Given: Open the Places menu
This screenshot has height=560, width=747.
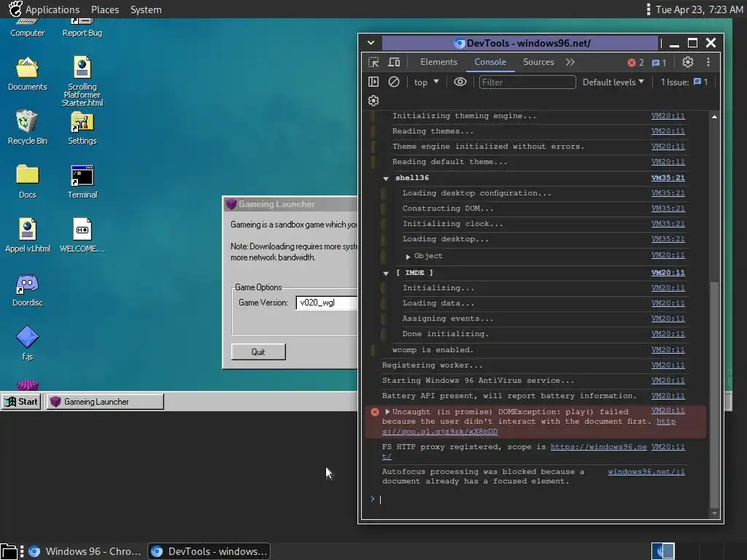Looking at the screenshot, I should click(105, 9).
